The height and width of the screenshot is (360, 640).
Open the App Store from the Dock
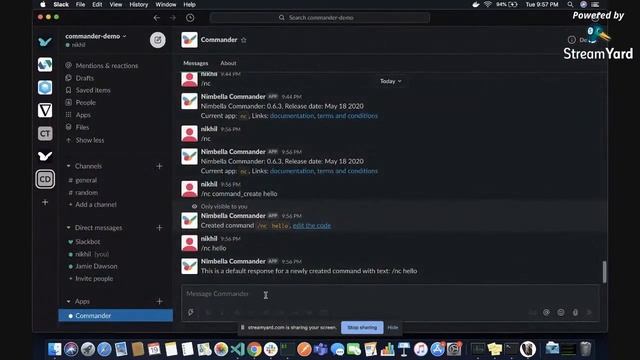pyautogui.click(x=437, y=349)
